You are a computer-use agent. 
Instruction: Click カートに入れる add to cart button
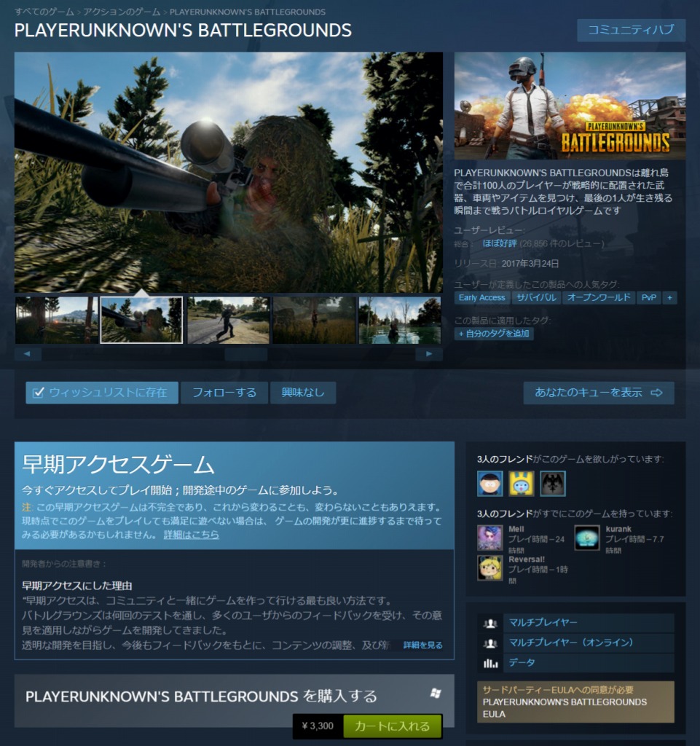pyautogui.click(x=393, y=726)
